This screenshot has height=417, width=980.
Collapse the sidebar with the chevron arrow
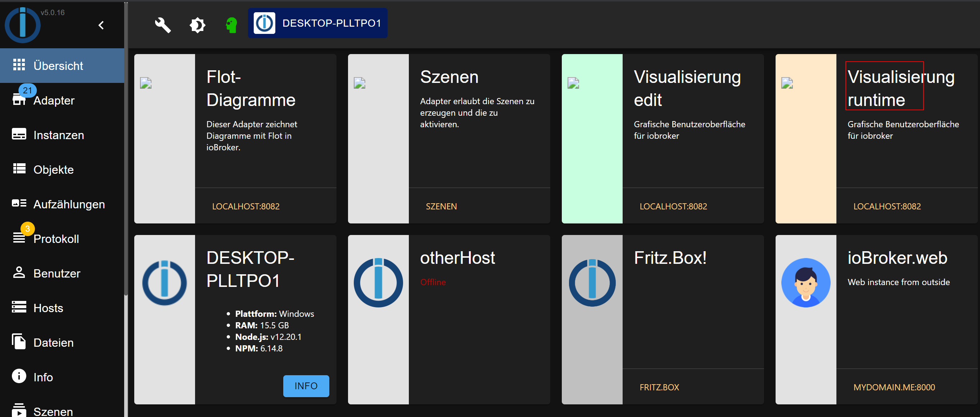tap(101, 25)
